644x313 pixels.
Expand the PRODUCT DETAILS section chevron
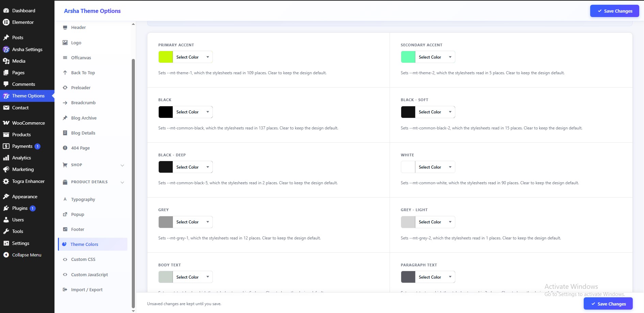click(x=122, y=182)
